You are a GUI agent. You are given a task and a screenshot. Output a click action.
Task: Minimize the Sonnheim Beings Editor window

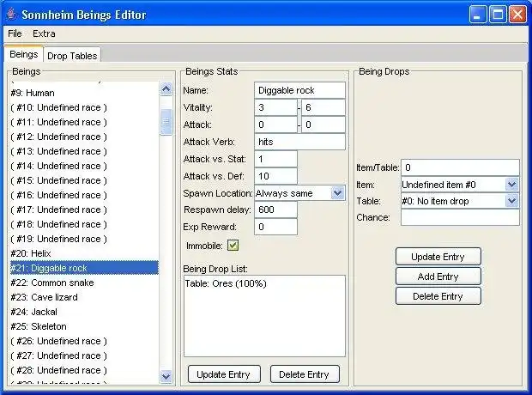478,15
